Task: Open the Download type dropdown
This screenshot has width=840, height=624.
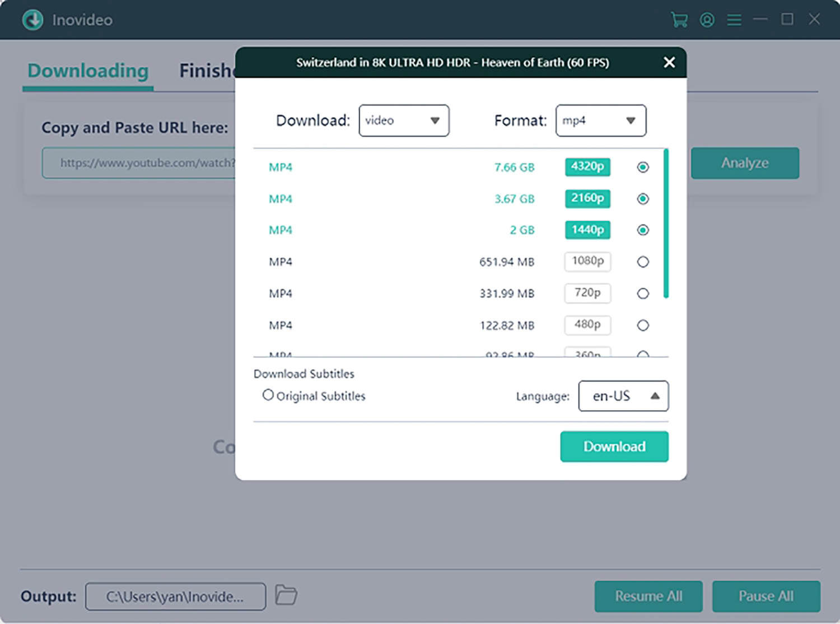Action: [404, 120]
